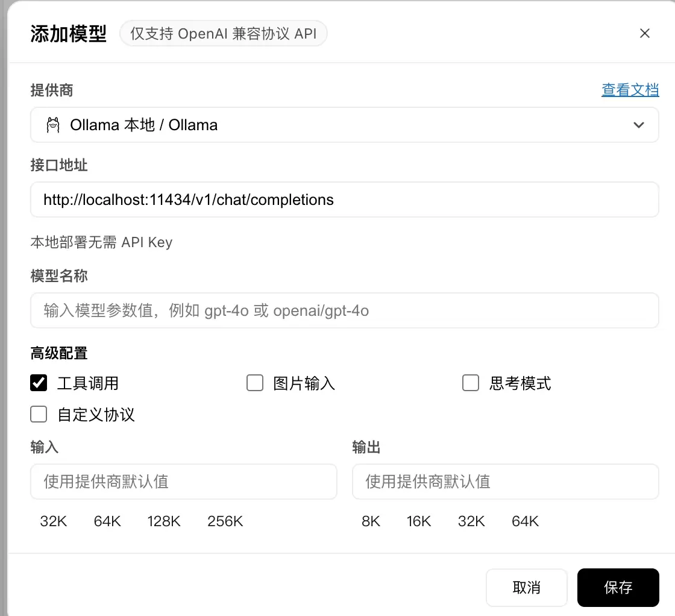Choose 64K output preset
675x616 pixels.
click(525, 521)
